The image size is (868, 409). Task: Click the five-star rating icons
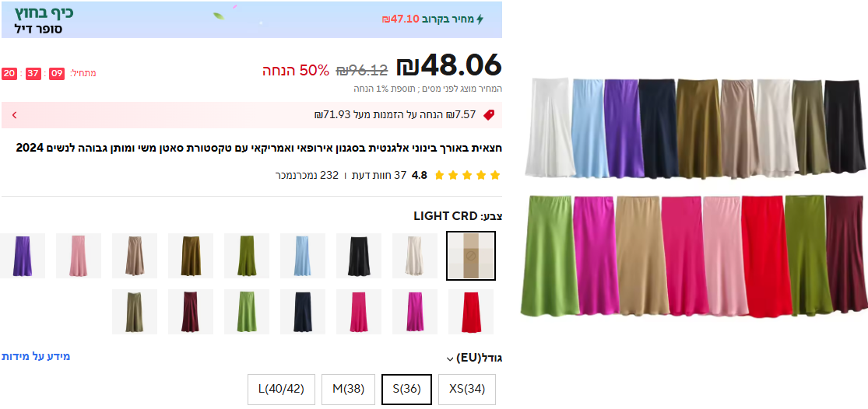click(467, 176)
